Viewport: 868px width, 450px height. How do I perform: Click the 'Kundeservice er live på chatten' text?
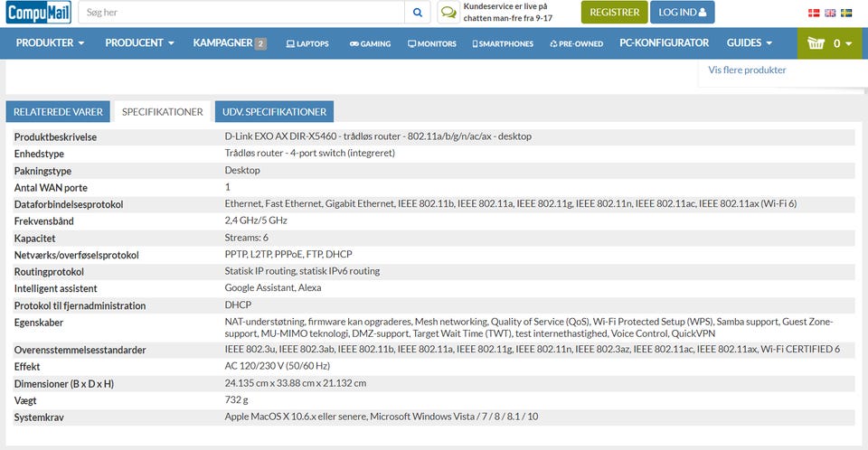pyautogui.click(x=507, y=12)
